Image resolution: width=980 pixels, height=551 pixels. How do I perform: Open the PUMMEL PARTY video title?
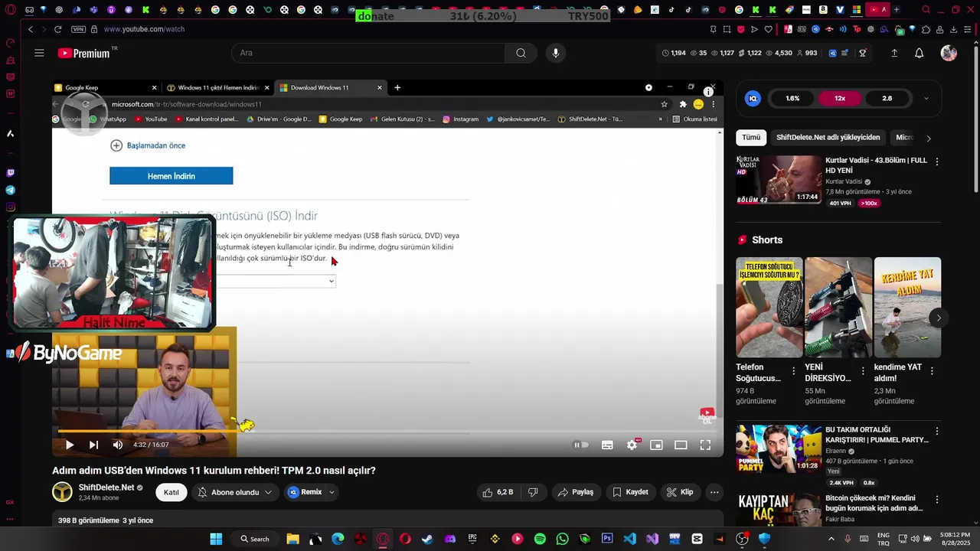(x=877, y=435)
